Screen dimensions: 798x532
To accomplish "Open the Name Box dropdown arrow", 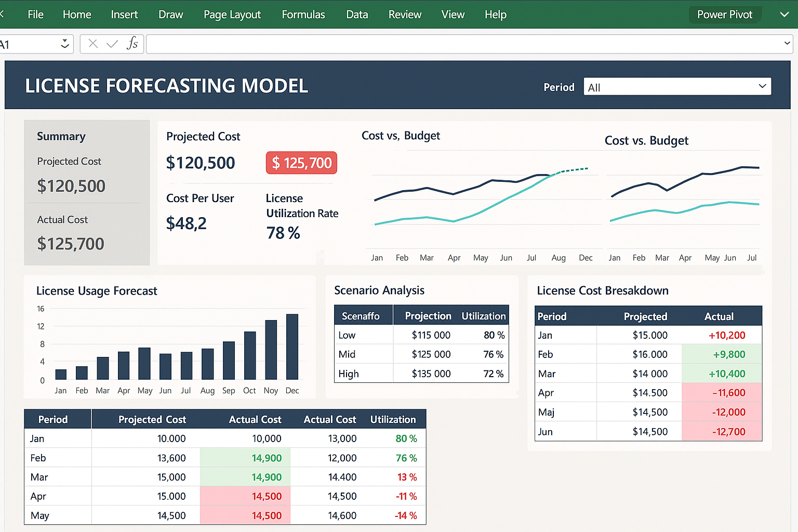I will tap(65, 44).
